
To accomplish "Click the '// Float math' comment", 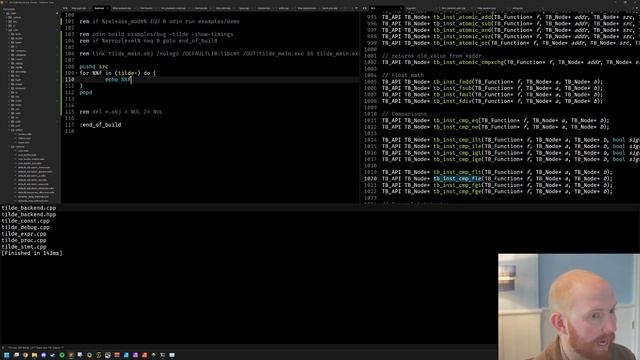I will click(403, 76).
